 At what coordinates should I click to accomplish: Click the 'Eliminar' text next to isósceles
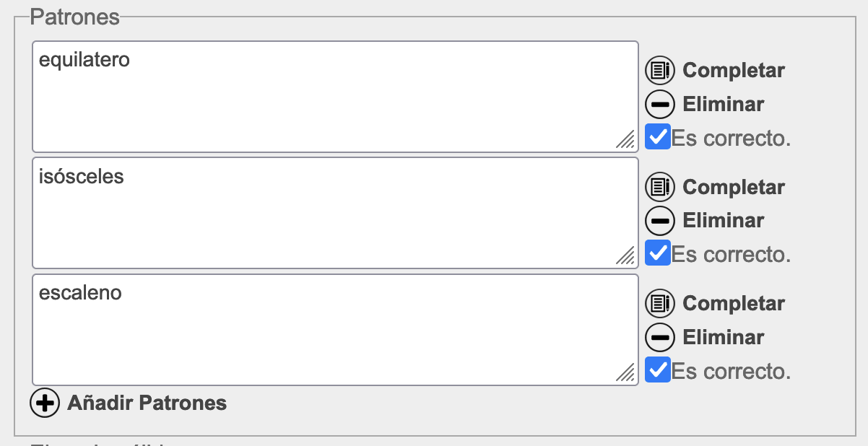pyautogui.click(x=724, y=221)
